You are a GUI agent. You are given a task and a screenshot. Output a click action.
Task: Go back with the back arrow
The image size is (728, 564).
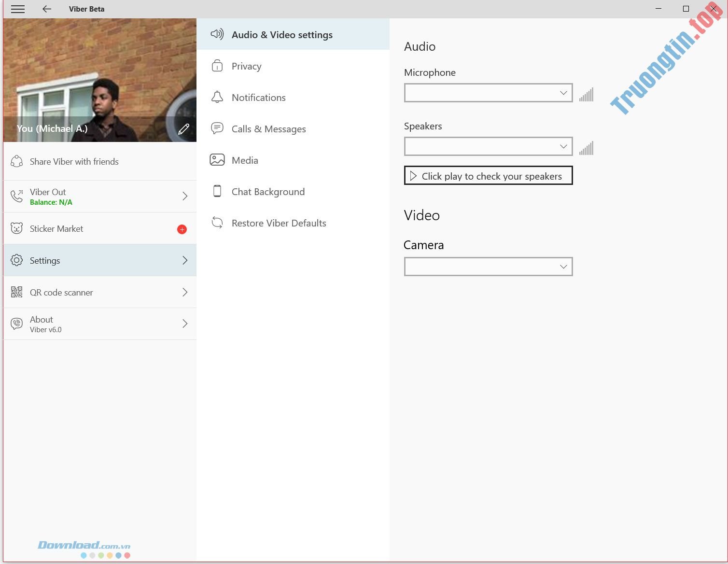point(47,9)
